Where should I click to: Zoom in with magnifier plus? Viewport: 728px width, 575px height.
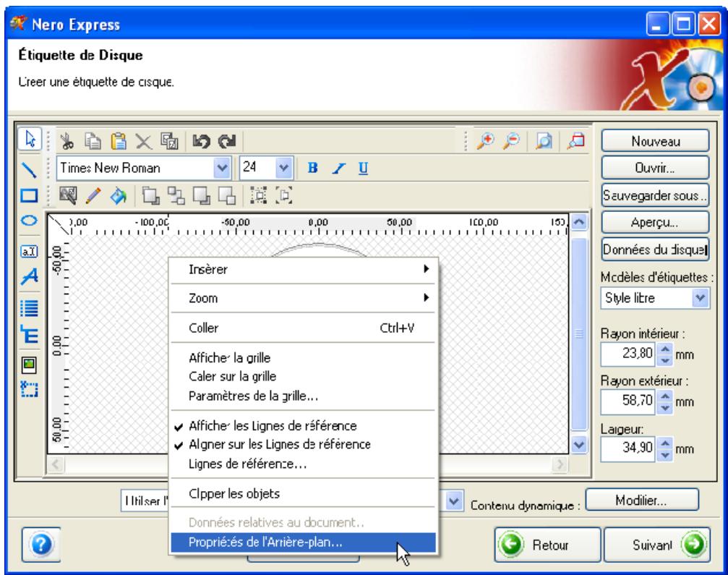pyautogui.click(x=486, y=141)
